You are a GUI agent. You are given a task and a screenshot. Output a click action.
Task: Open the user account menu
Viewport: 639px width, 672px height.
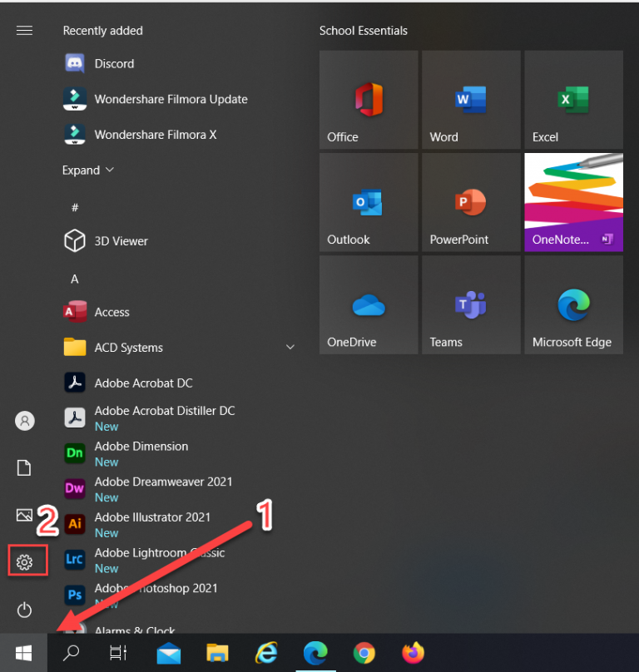pos(24,421)
